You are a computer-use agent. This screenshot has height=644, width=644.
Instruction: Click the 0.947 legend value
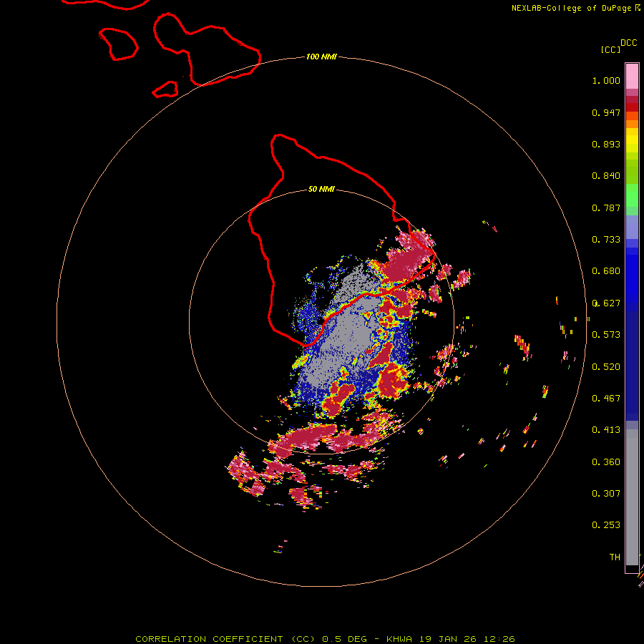606,112
